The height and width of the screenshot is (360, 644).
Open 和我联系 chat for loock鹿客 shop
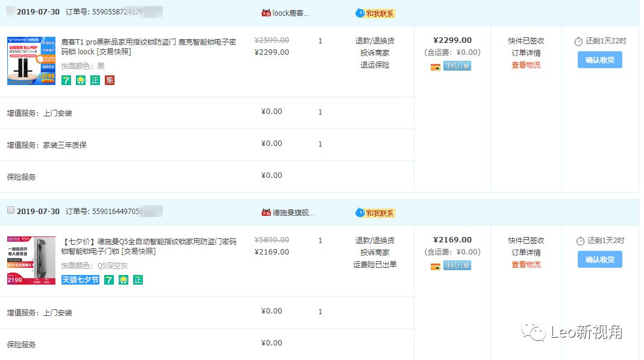click(x=376, y=13)
